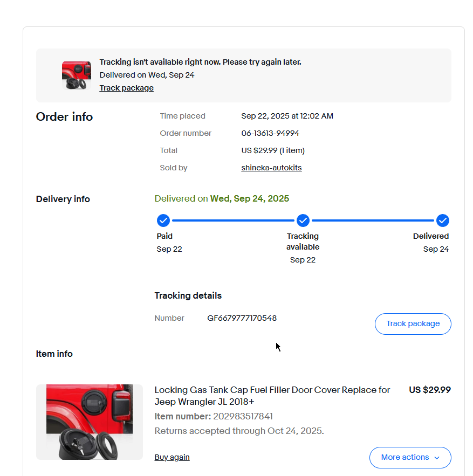This screenshot has height=476, width=473.
Task: Click the Paid step checkmark icon
Action: tap(163, 220)
